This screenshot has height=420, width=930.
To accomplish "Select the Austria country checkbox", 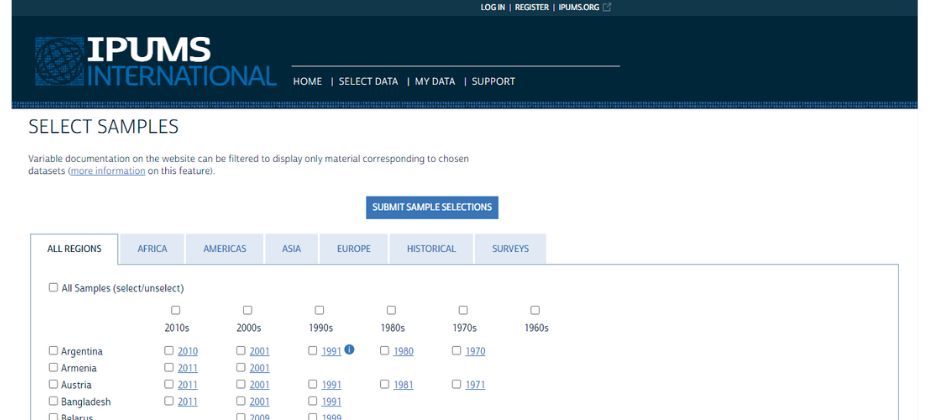I will coord(53,384).
